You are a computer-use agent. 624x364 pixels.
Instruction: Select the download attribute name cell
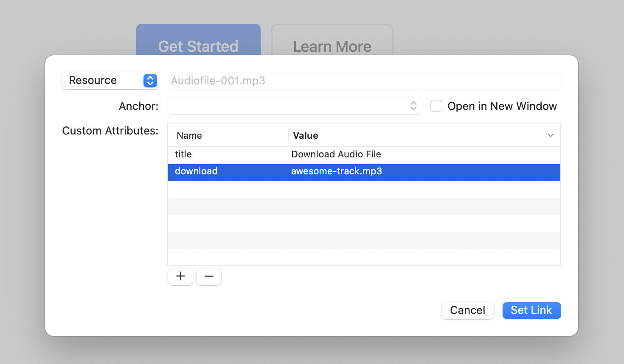[x=196, y=171]
